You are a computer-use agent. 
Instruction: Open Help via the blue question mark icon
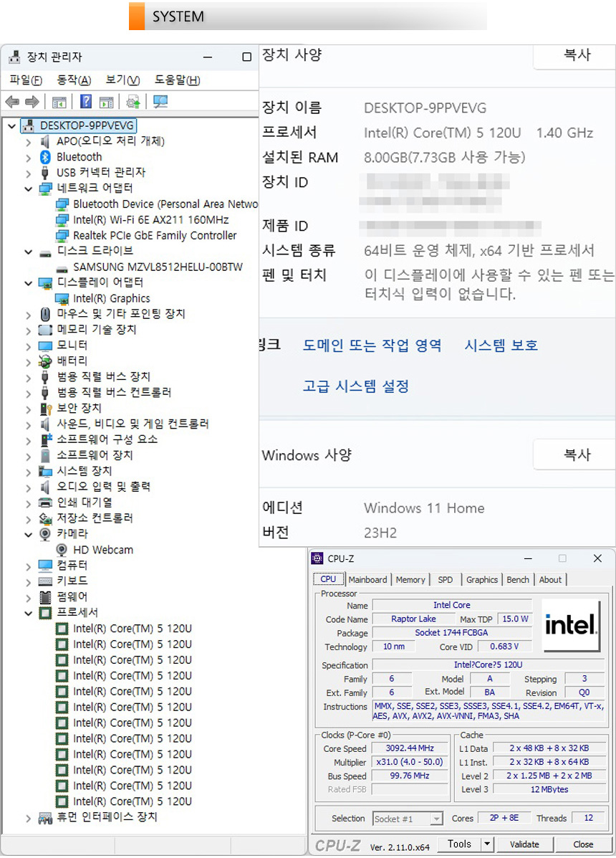(x=86, y=102)
